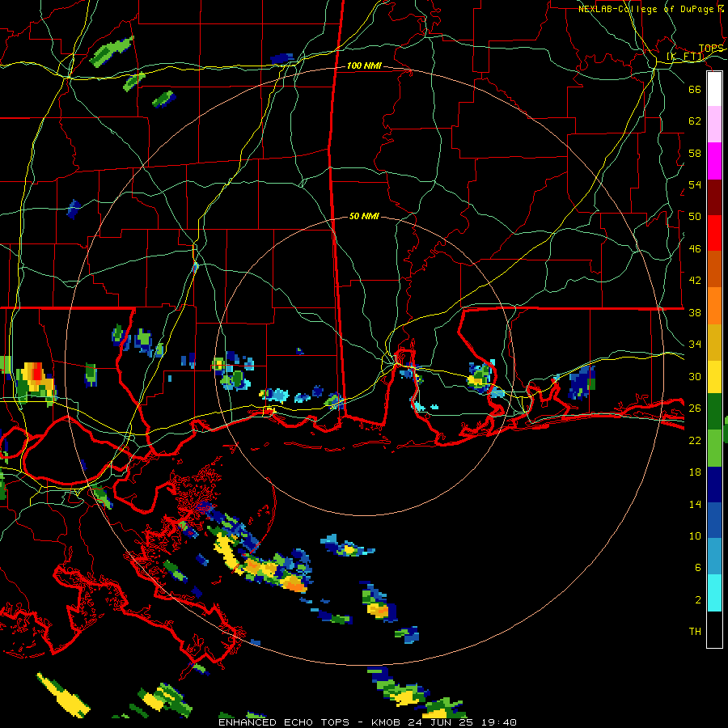
Task: Click legend value "26"
Action: coord(695,408)
